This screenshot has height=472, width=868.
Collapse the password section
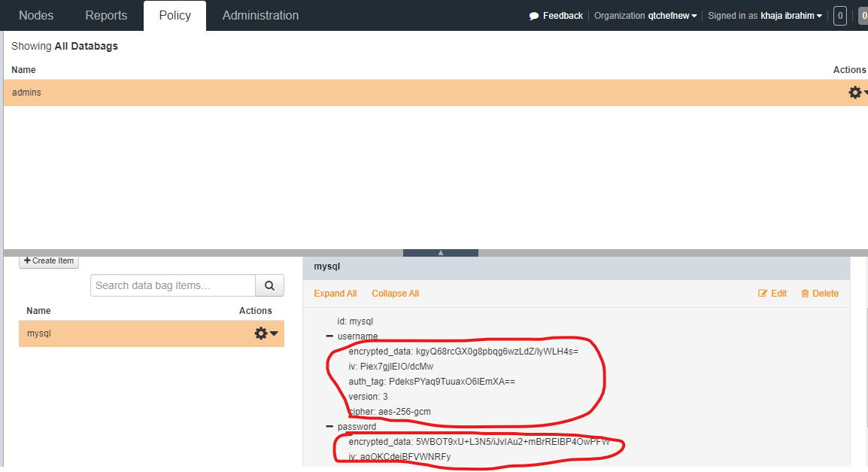[x=329, y=427]
